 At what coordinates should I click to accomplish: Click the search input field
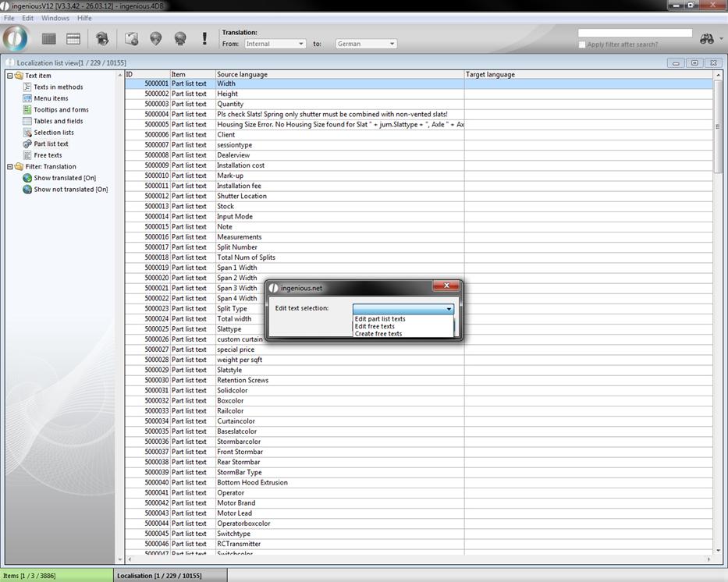[634, 33]
